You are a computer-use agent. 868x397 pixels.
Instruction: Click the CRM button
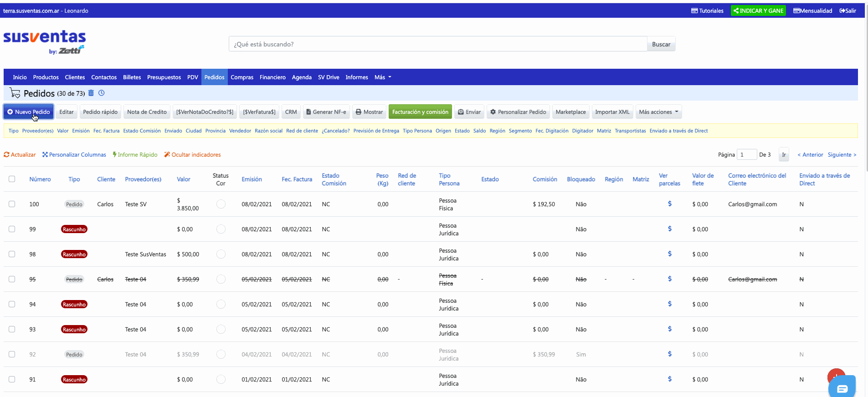pos(291,112)
